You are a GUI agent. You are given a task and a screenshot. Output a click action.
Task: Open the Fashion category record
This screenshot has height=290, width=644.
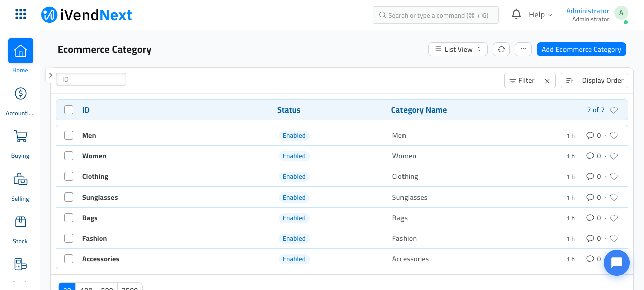coord(94,239)
